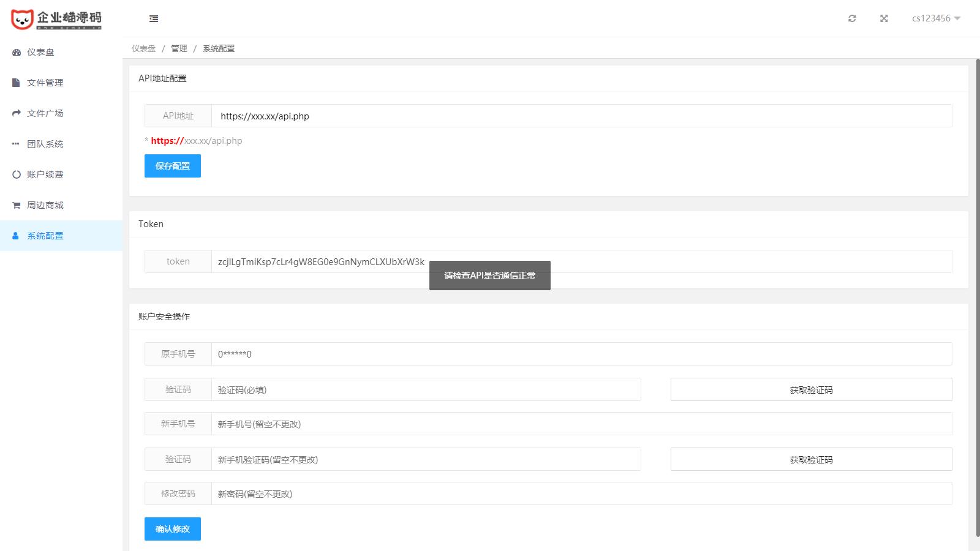Open 系统配置 in the sidebar menu
Viewport: 980px width, 551px height.
pyautogui.click(x=45, y=236)
